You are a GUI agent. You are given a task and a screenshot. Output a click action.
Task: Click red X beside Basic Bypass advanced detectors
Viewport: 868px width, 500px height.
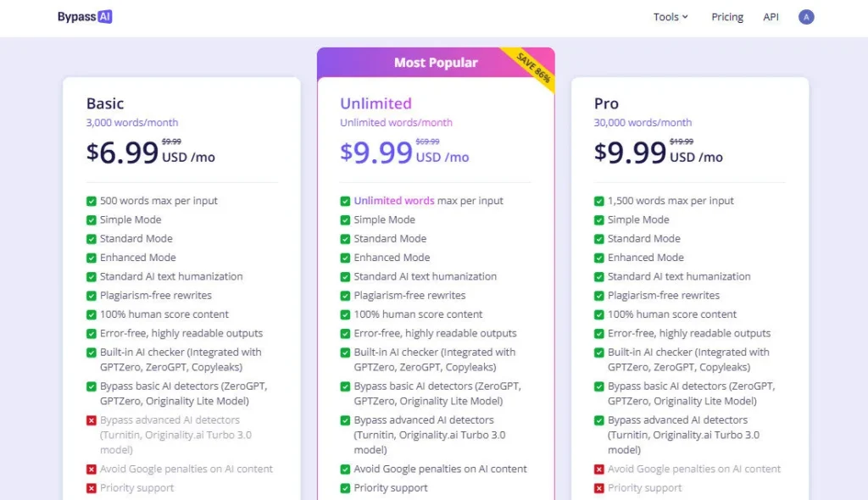click(x=92, y=420)
